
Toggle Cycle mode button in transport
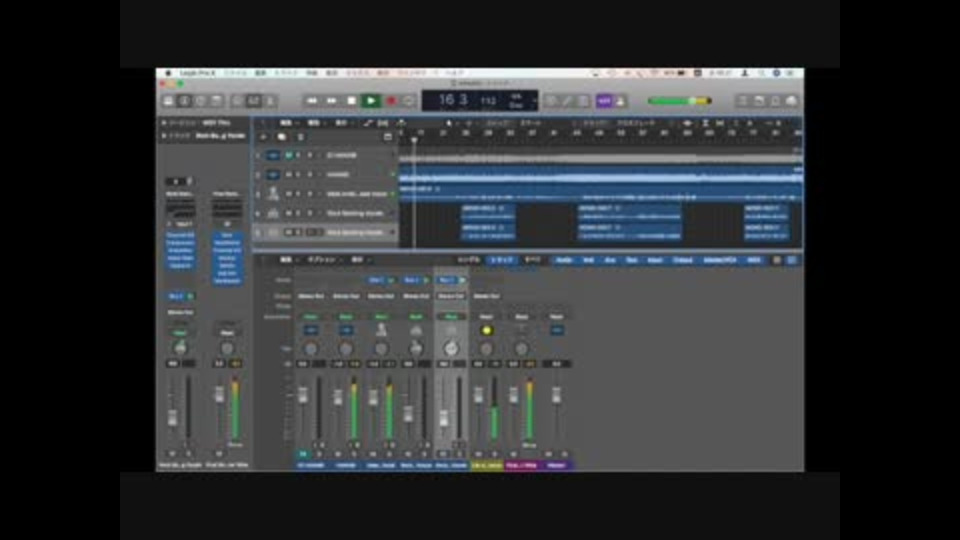click(x=408, y=101)
